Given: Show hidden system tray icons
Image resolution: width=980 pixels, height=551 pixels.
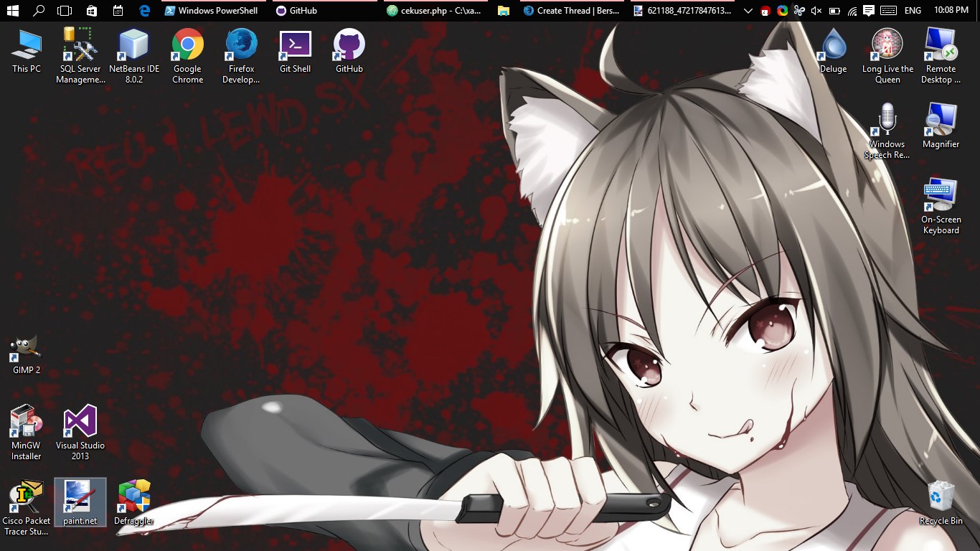Looking at the screenshot, I should tap(748, 11).
